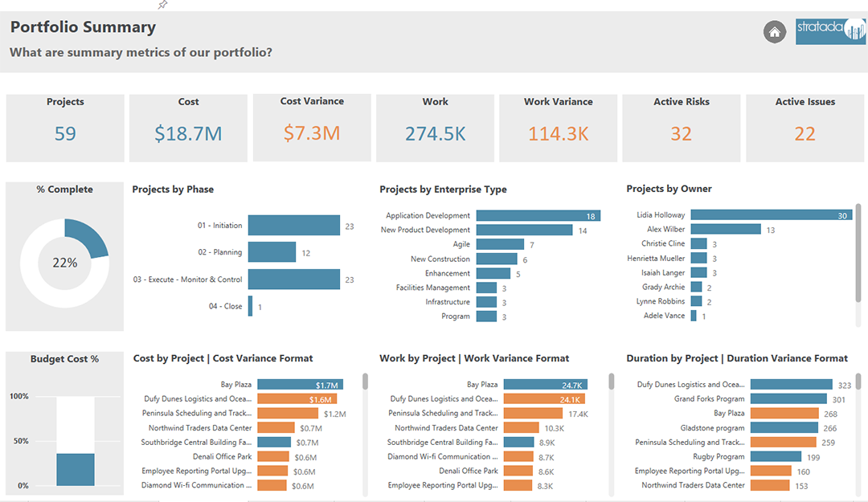Select Christie Cline owner bar
Viewport: 868px width, 502px height.
point(698,243)
